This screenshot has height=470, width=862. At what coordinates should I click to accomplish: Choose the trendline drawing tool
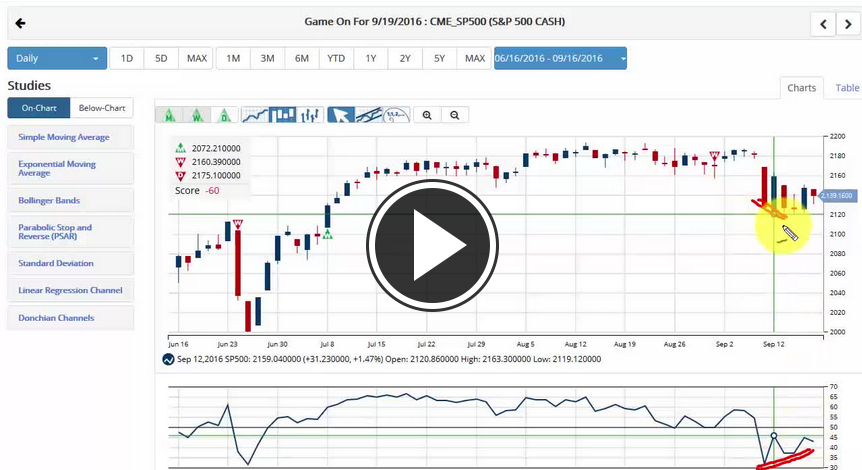pos(369,115)
